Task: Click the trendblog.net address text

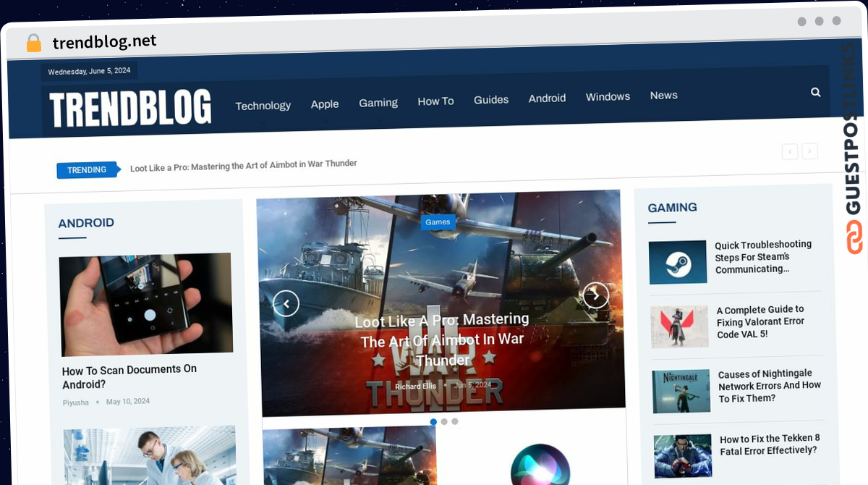Action: pyautogui.click(x=104, y=41)
